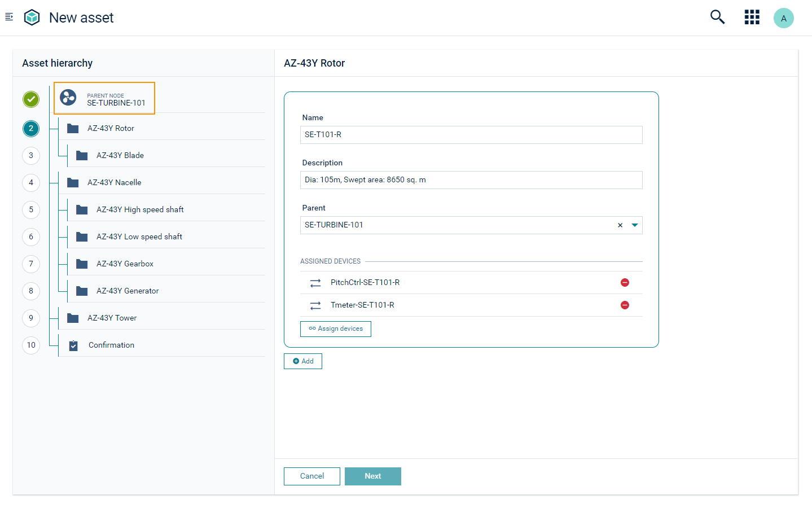Click the ASSIGNED DEVICES section label
This screenshot has height=508, width=812.
point(330,261)
